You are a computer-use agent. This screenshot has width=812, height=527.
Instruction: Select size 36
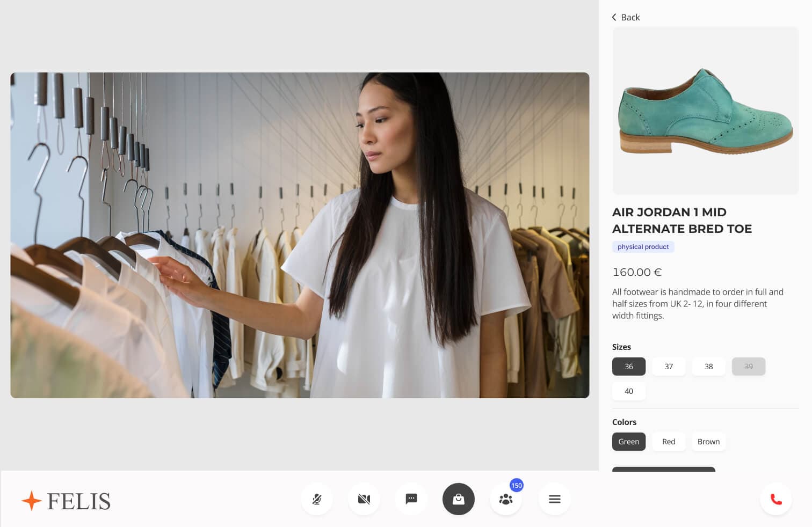point(629,367)
